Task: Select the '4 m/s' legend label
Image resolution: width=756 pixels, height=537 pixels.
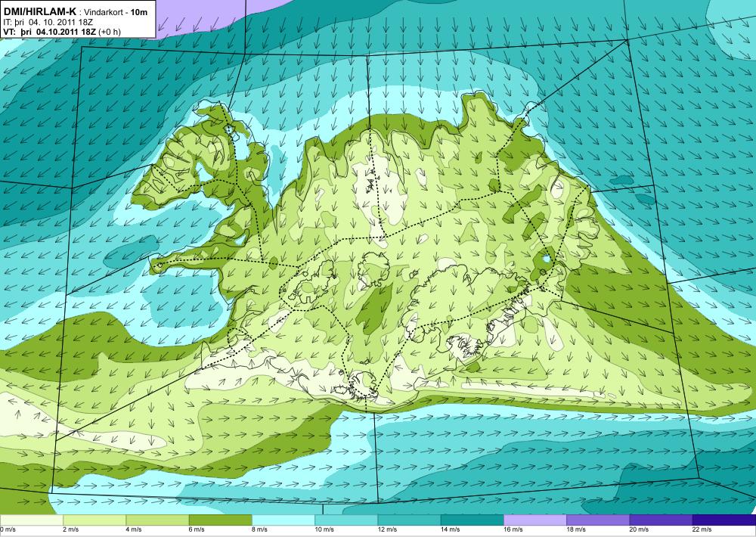Action: [134, 529]
